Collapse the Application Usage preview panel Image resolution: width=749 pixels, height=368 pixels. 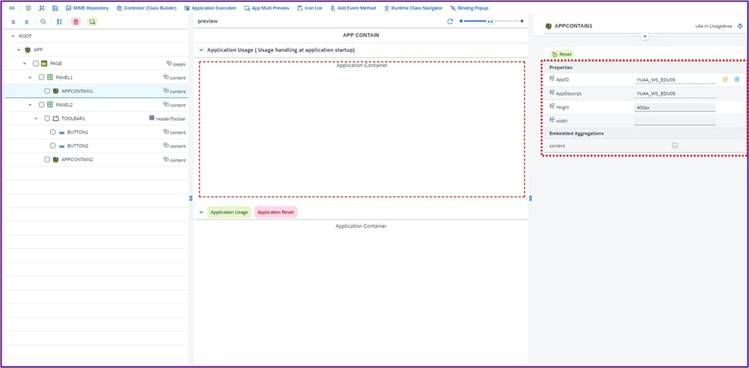[201, 50]
